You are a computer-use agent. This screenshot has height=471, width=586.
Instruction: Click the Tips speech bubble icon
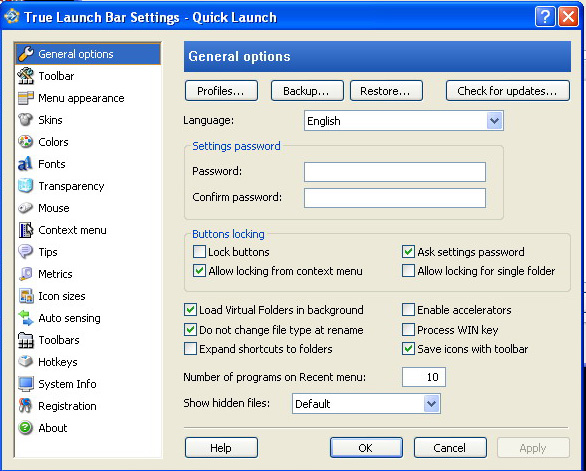[26, 252]
